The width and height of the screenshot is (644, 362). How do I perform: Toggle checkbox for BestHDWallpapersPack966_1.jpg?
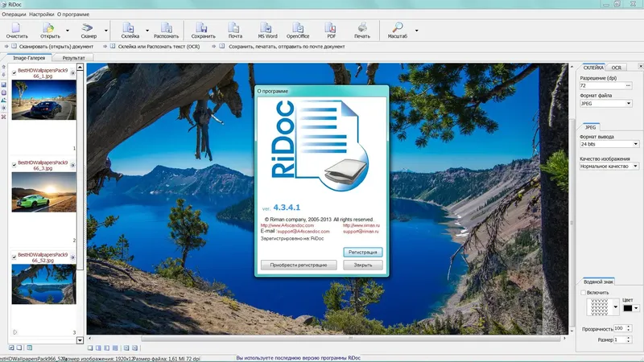point(14,73)
